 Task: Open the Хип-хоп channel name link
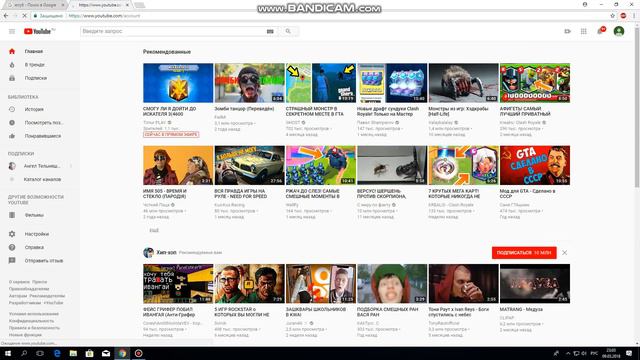pyautogui.click(x=167, y=253)
